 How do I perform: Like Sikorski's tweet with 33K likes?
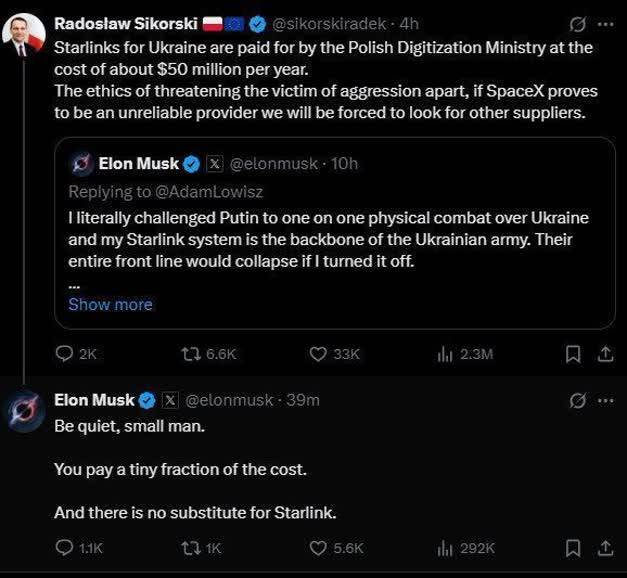(x=319, y=353)
